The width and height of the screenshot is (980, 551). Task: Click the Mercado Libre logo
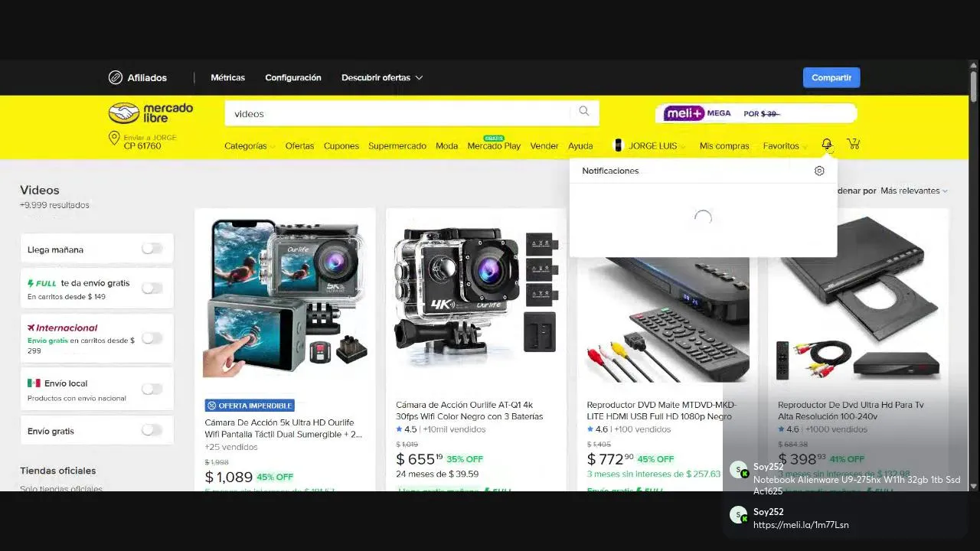tap(150, 113)
